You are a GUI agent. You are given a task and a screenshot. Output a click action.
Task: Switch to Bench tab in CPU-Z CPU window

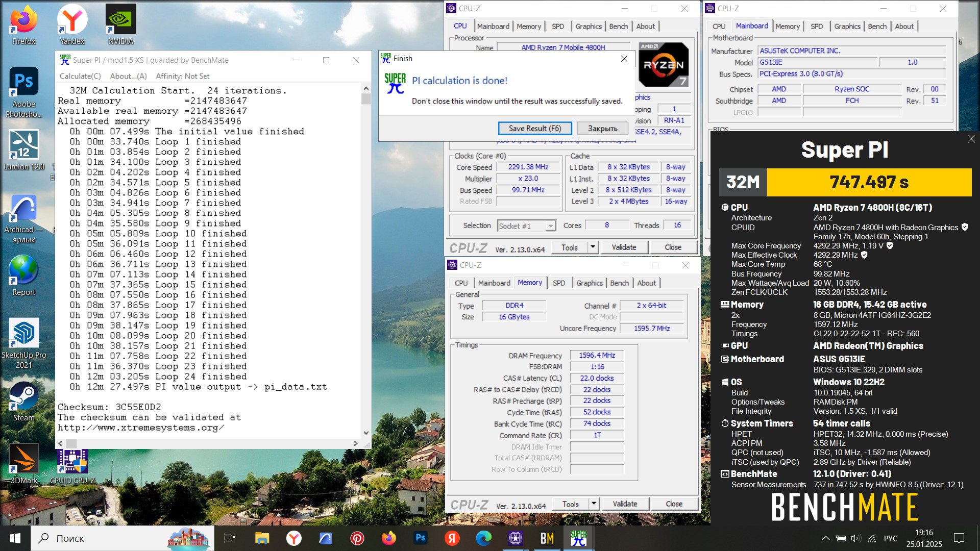(x=619, y=27)
